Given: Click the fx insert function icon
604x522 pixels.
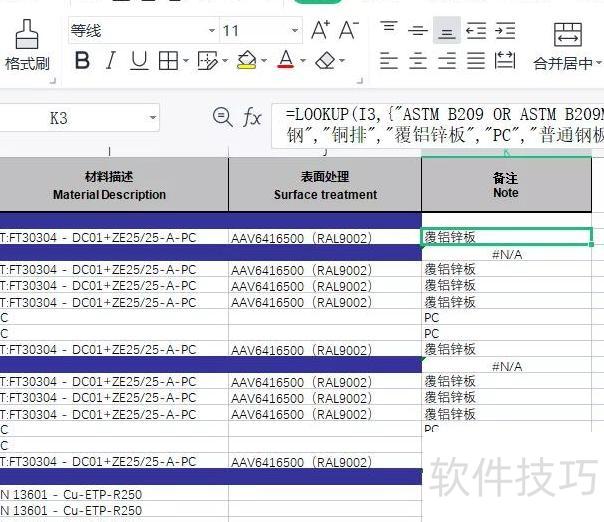Looking at the screenshot, I should 252,117.
